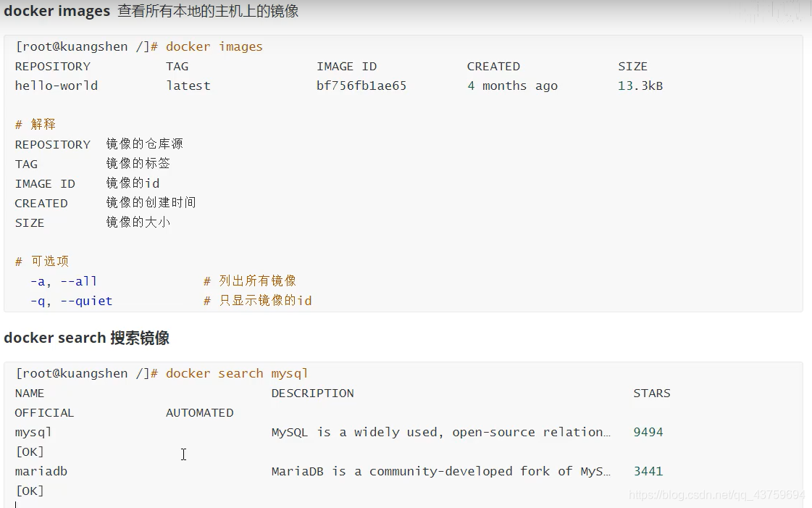Click the '# 解释' comment line
812x508 pixels.
point(35,124)
